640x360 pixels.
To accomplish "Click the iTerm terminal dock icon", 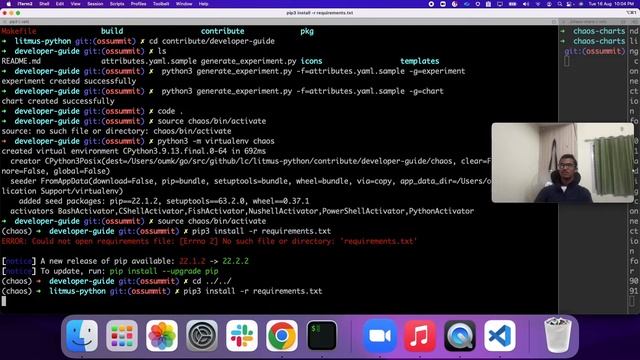I will 322,336.
